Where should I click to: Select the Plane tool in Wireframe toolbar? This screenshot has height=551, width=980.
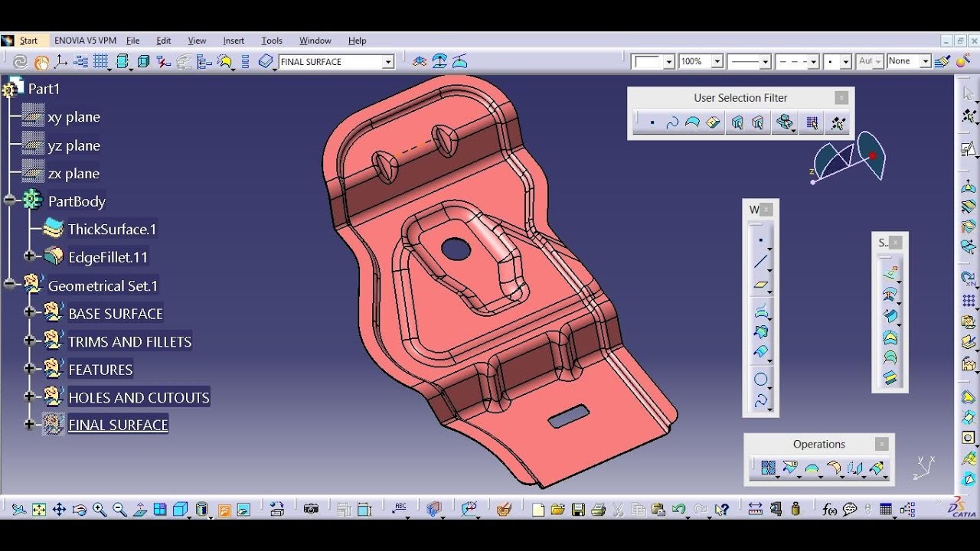[x=760, y=285]
